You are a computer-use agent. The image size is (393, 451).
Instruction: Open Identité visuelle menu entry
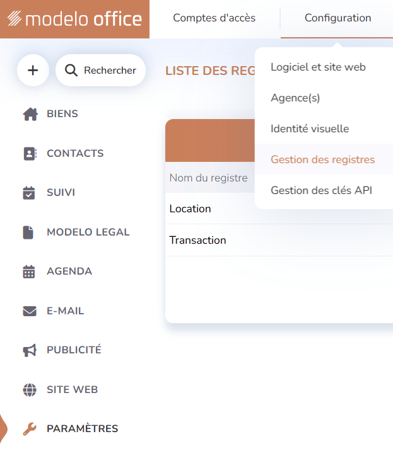coord(310,129)
